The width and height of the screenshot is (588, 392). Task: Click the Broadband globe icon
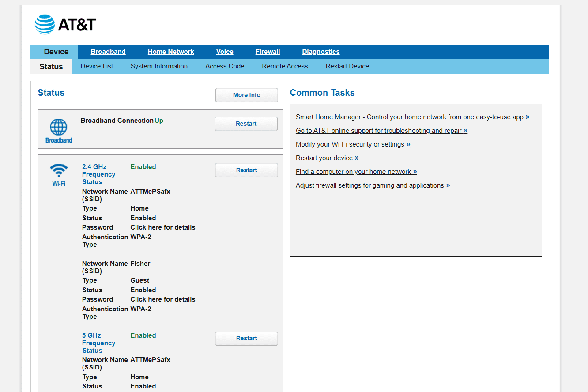[x=59, y=127]
